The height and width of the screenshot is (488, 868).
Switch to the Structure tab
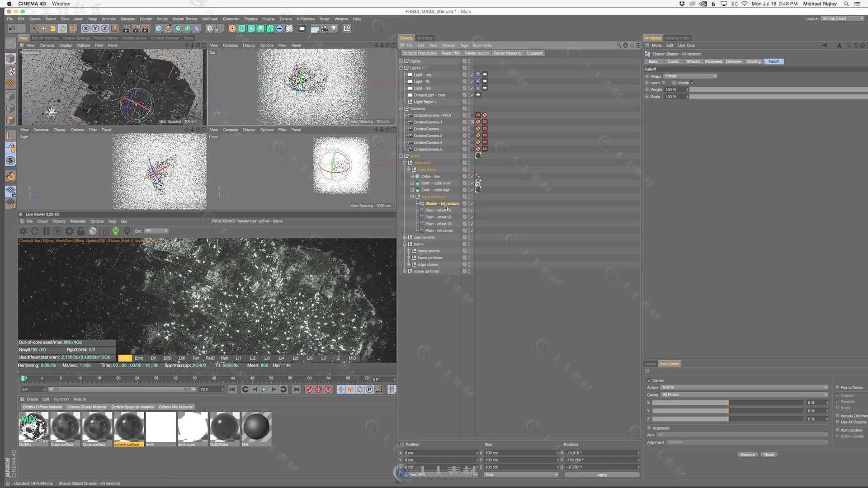pos(425,38)
